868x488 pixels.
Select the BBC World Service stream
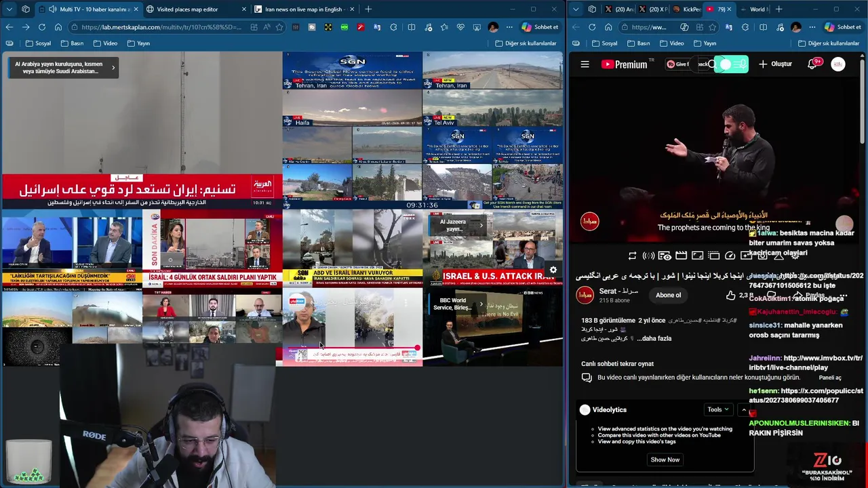click(x=492, y=327)
